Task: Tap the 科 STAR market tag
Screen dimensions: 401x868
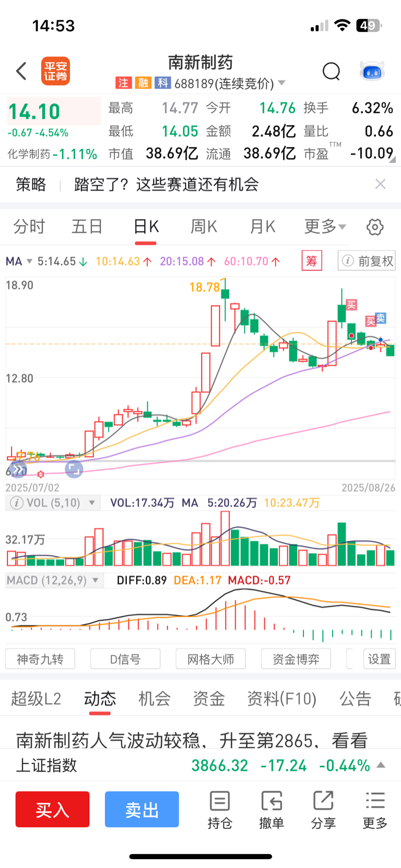Action: (163, 83)
